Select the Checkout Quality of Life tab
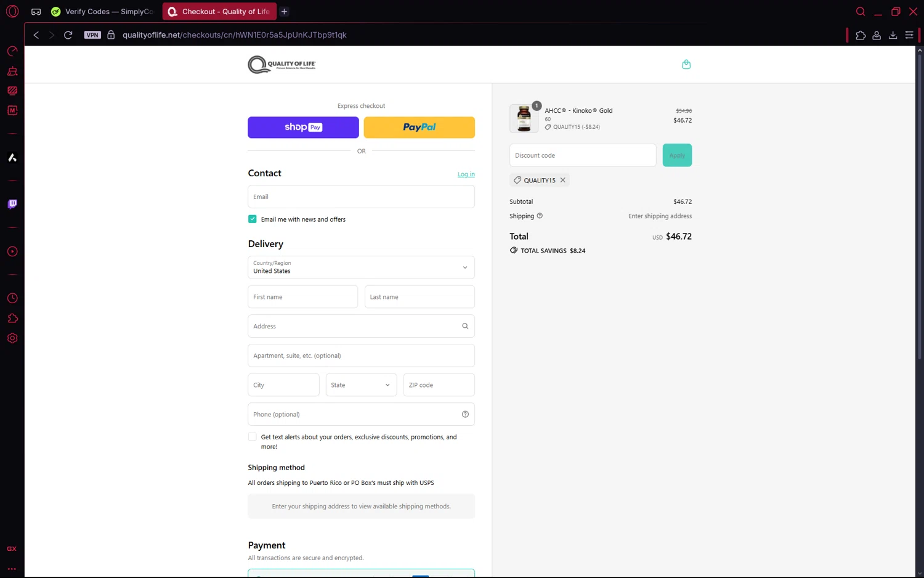The image size is (924, 578). 219,12
